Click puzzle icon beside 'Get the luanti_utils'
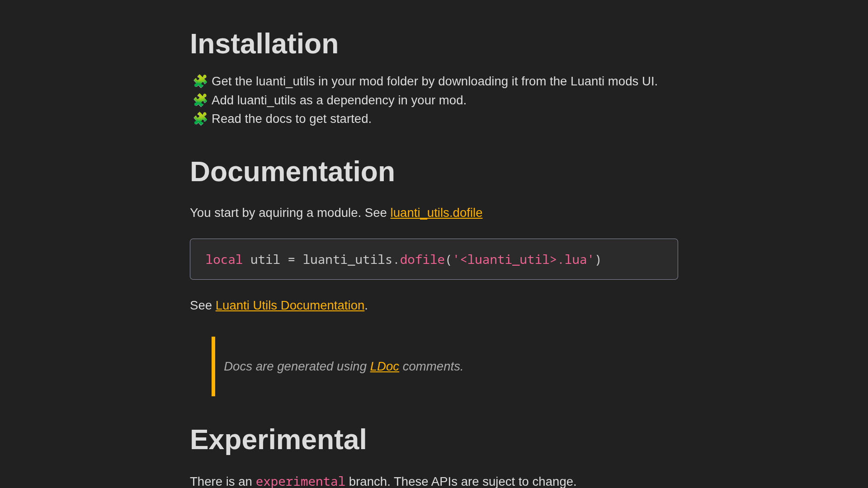This screenshot has width=868, height=488. (200, 81)
